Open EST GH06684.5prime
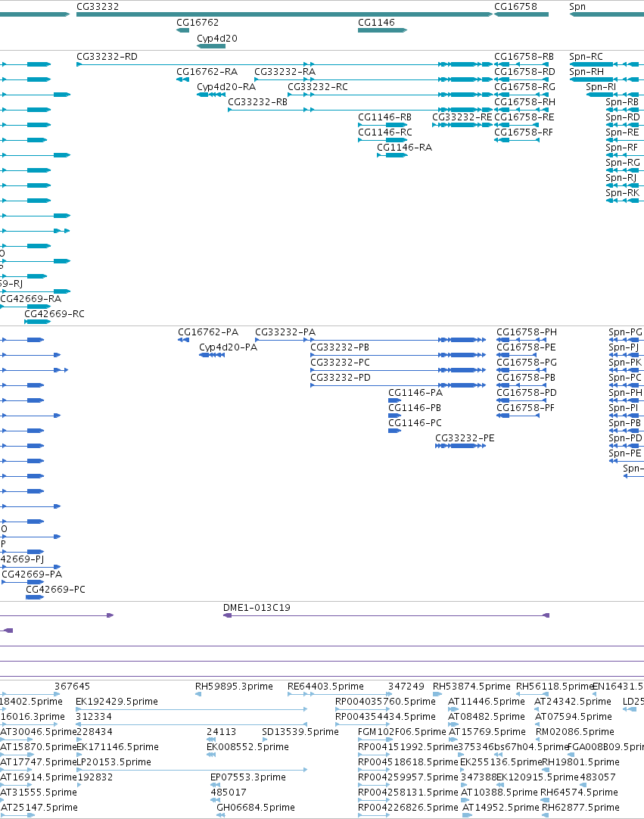Image resolution: width=644 pixels, height=819 pixels. click(256, 808)
